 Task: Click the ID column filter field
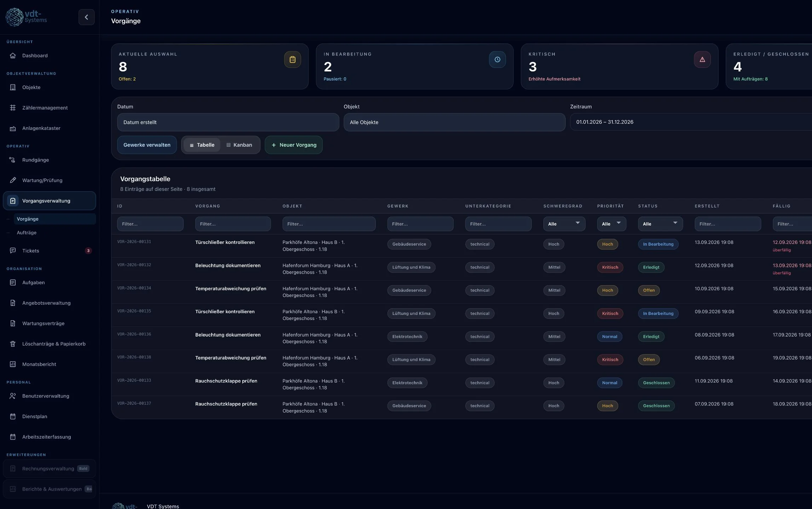click(150, 224)
